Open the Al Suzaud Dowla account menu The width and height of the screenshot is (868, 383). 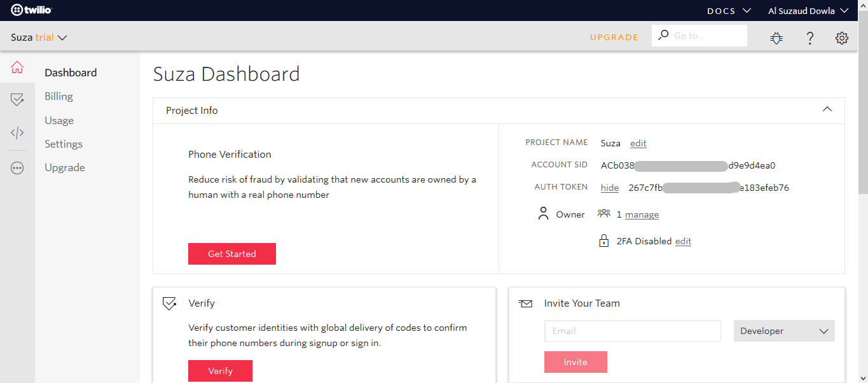click(x=808, y=11)
